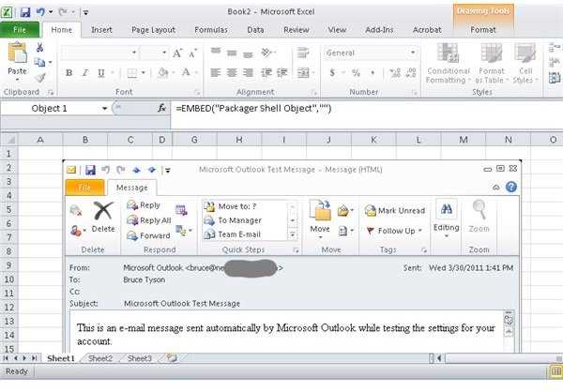The height and width of the screenshot is (392, 563).
Task: Click the Increase Font Size icon
Action: tap(177, 53)
